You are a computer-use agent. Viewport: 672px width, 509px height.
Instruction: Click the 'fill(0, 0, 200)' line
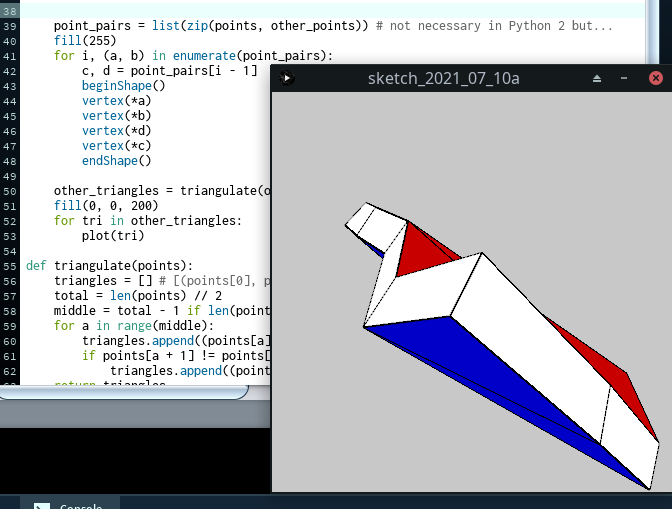pos(106,206)
